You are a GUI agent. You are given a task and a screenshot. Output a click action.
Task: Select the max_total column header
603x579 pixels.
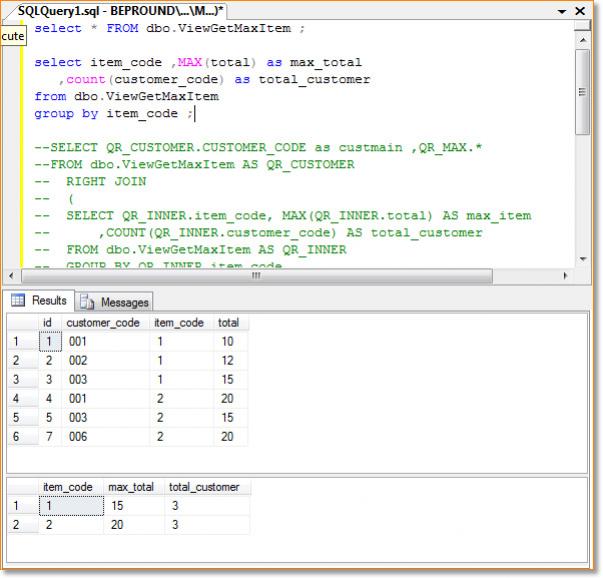click(132, 487)
